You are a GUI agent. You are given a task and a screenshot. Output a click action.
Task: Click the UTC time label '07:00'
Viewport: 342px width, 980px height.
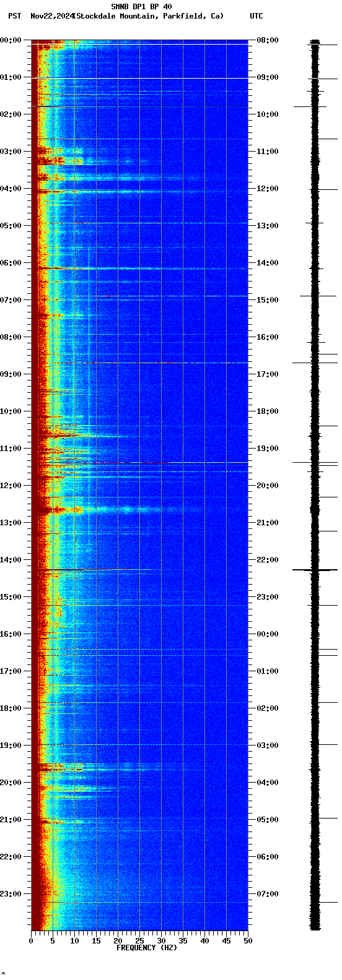pos(268,894)
